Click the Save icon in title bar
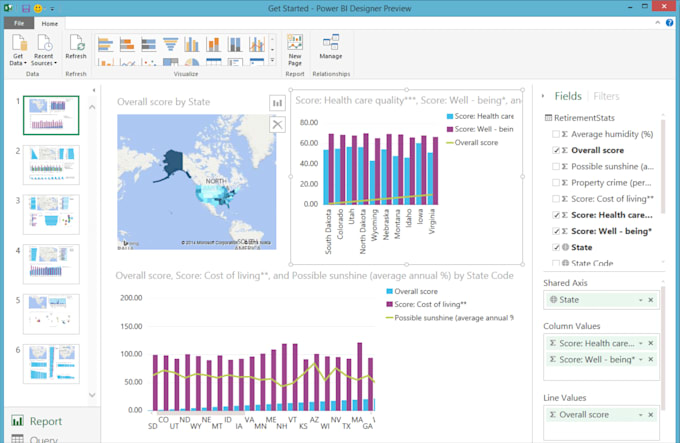The width and height of the screenshot is (680, 443). click(x=26, y=8)
